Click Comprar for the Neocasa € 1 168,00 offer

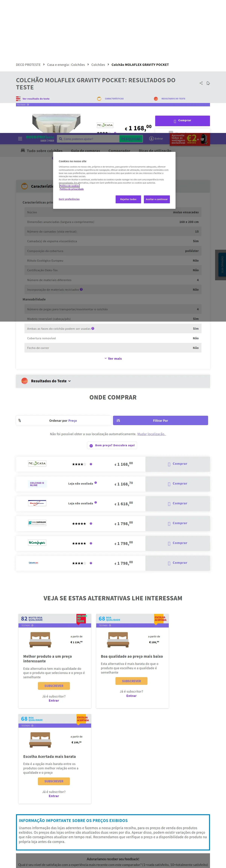tap(178, 464)
